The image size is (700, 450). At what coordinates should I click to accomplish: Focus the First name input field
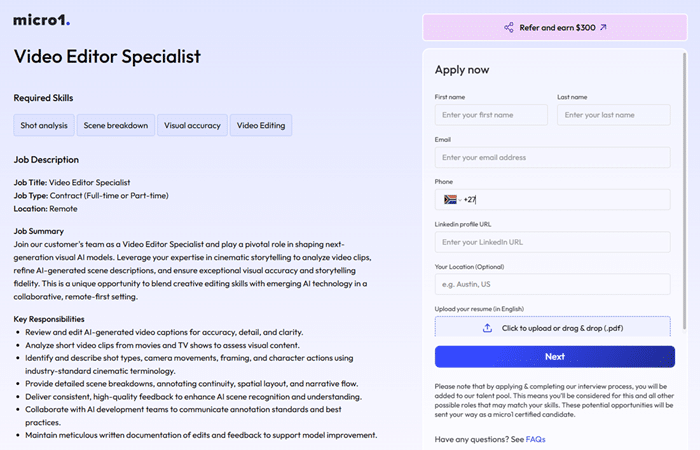pyautogui.click(x=491, y=115)
